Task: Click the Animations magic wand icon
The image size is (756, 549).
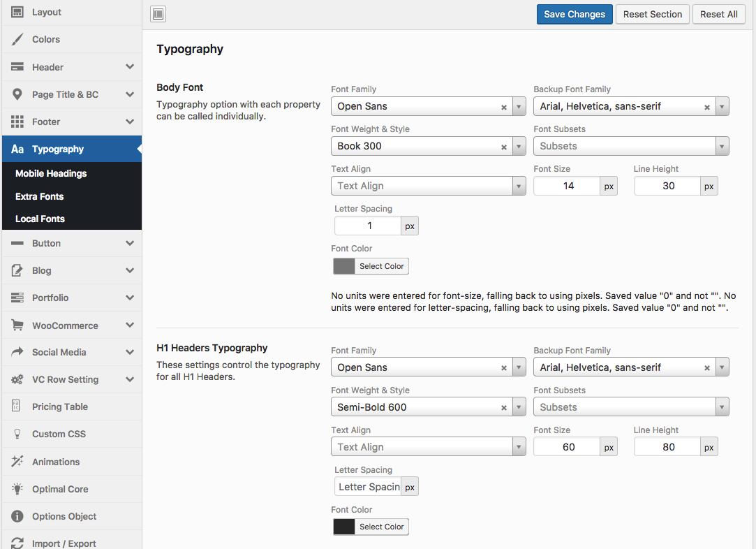Action: point(17,462)
